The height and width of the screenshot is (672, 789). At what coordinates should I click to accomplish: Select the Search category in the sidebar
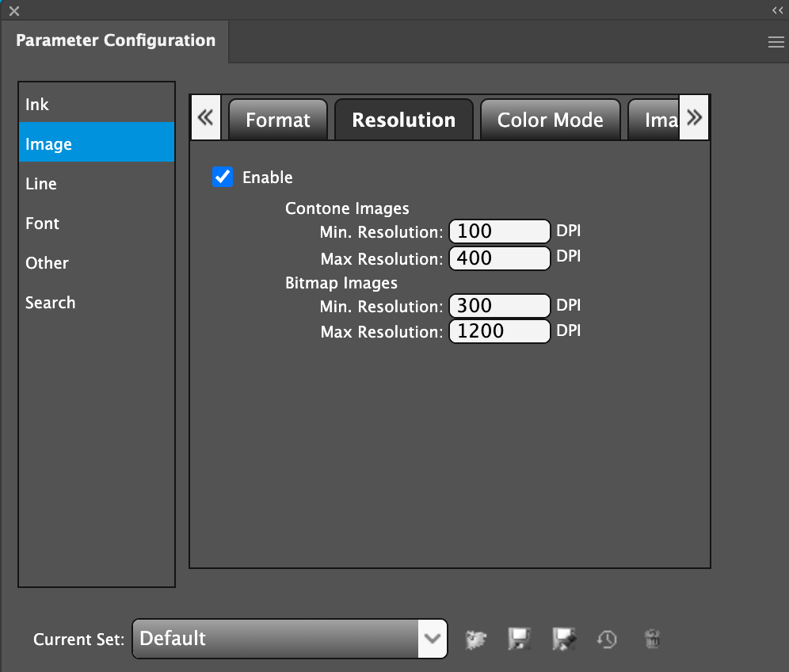(x=96, y=303)
